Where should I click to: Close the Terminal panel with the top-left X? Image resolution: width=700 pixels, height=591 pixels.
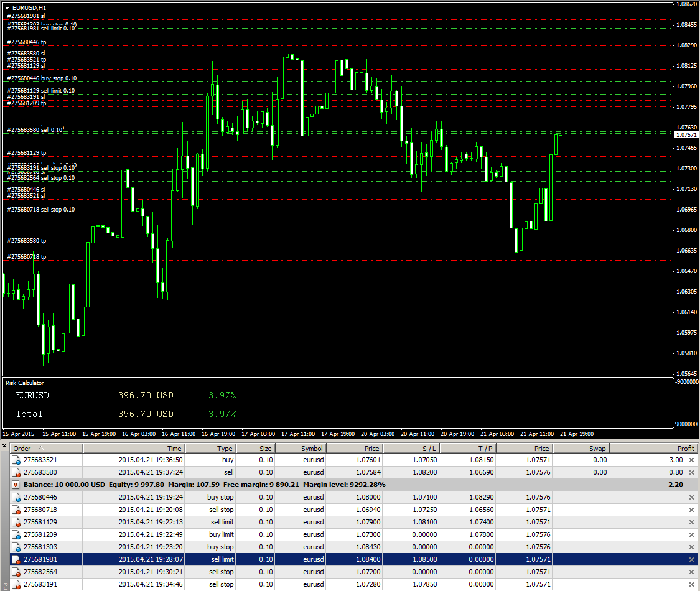(x=4, y=445)
